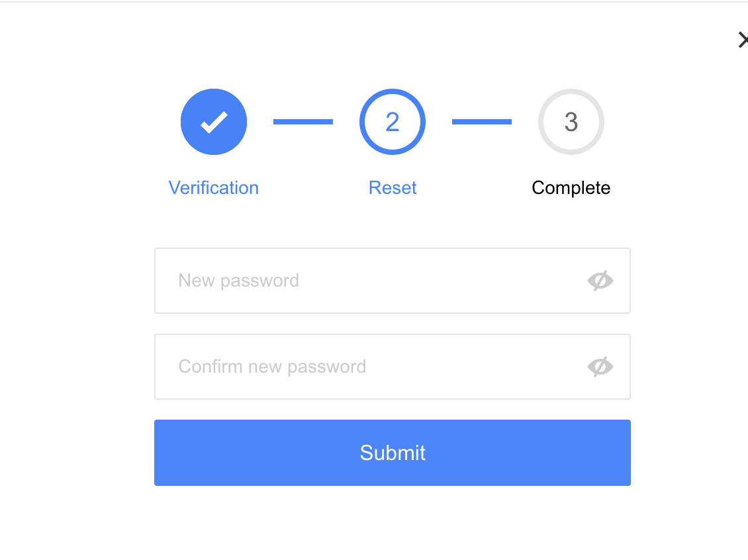Click the step 3 Complete circle
The height and width of the screenshot is (560, 748).
(x=571, y=122)
